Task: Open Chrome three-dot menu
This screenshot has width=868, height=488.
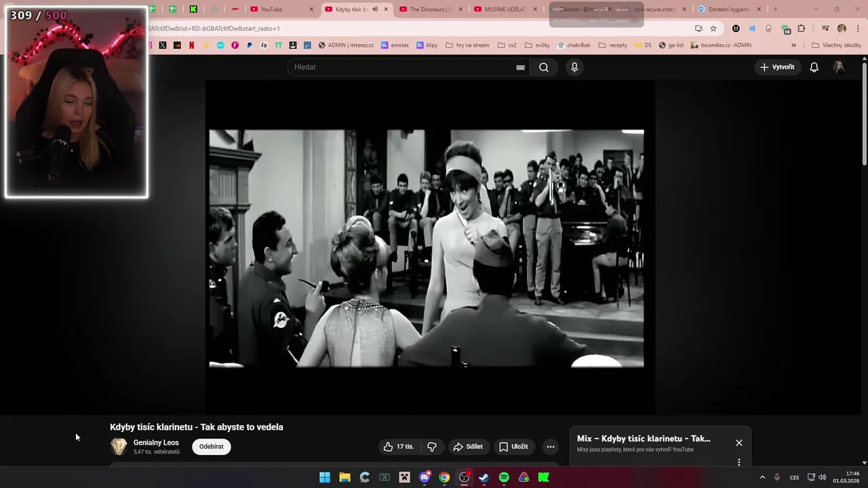Action: pyautogui.click(x=858, y=28)
